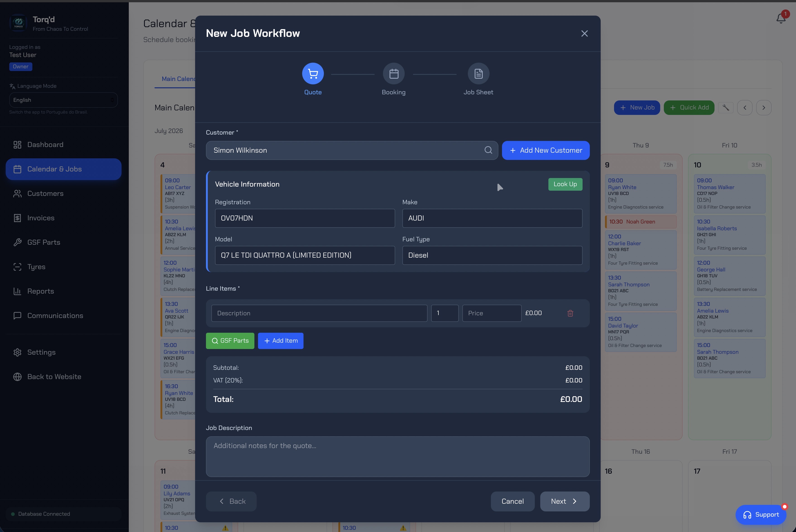The image size is (796, 532).
Task: Click the Job Description notes textarea
Action: click(x=397, y=457)
